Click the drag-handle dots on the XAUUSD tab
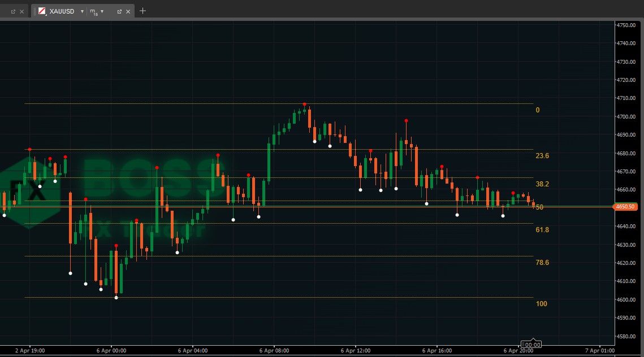644x357 pixels. click(34, 11)
